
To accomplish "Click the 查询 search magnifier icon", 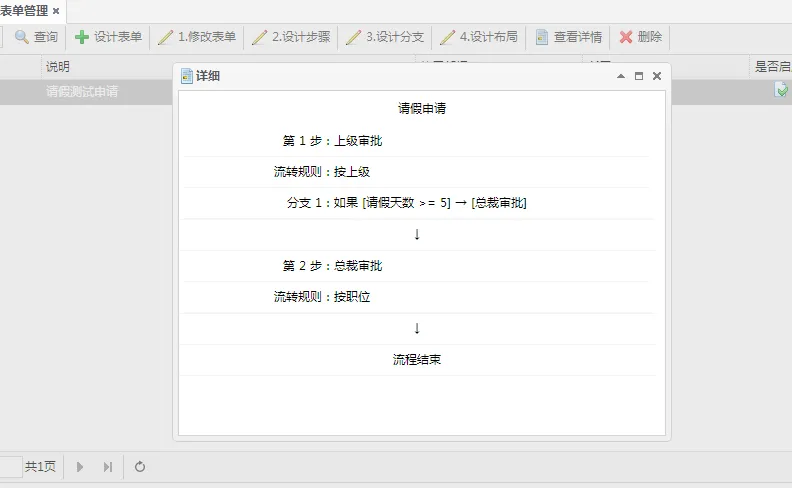I will click(21, 37).
